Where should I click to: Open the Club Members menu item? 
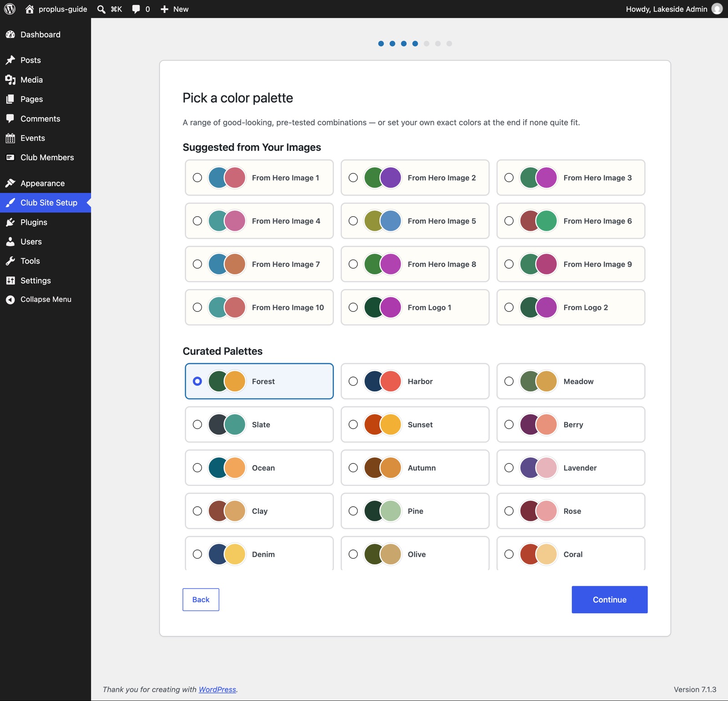(x=45, y=157)
